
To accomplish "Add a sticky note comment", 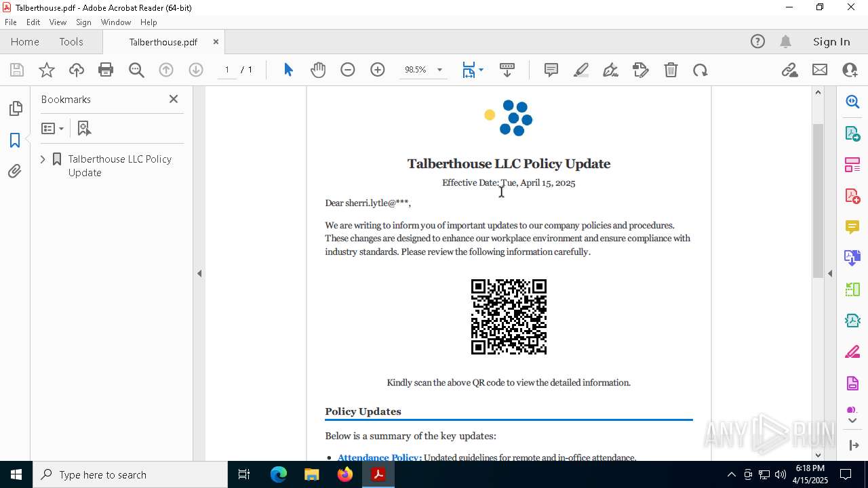I will [551, 70].
